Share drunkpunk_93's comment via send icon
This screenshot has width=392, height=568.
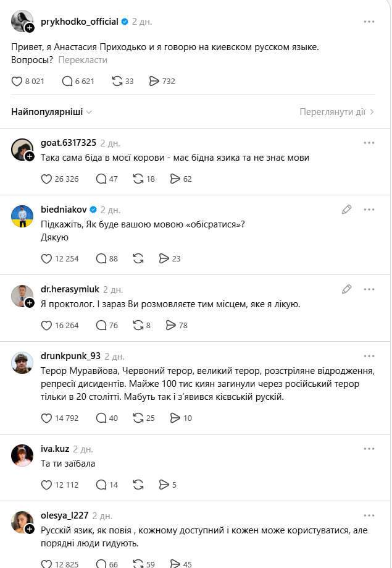175,418
